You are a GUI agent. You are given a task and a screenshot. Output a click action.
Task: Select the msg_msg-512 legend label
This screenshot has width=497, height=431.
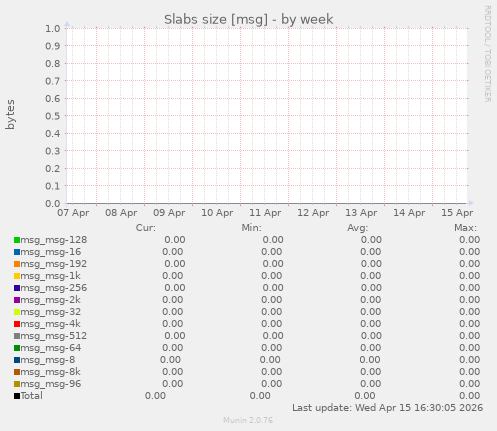coord(54,336)
